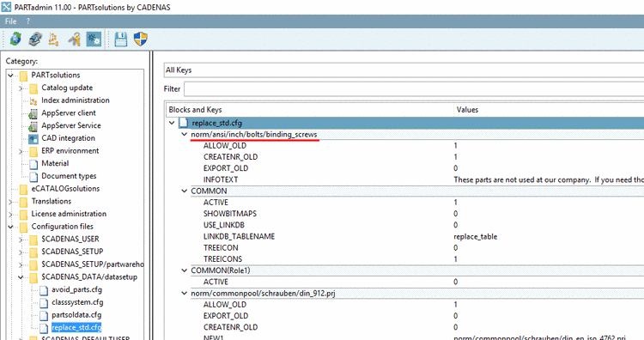The height and width of the screenshot is (340, 644).
Task: Click into the Filter input field
Action: pyautogui.click(x=414, y=88)
